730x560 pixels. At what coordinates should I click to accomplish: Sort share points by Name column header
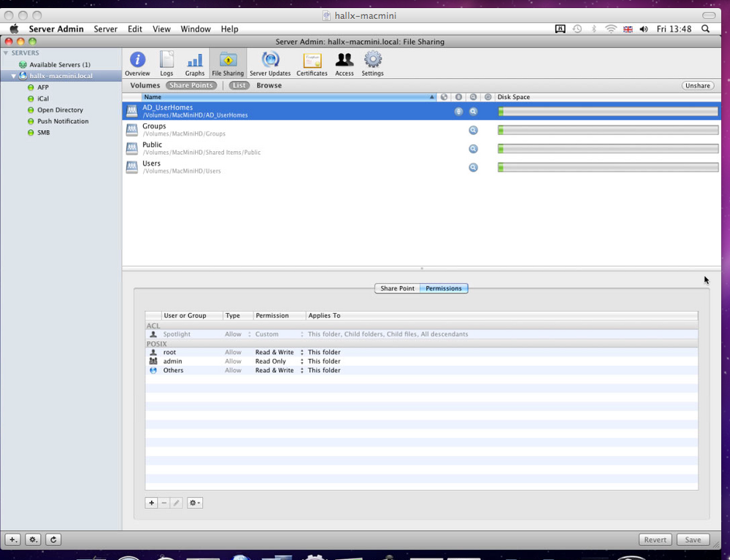coord(288,97)
